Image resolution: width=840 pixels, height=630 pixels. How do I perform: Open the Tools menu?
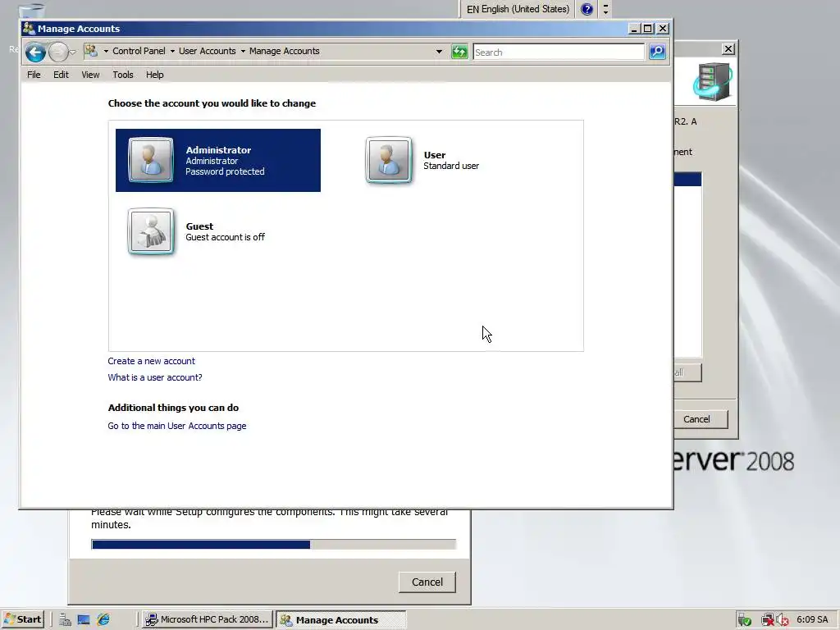point(123,75)
